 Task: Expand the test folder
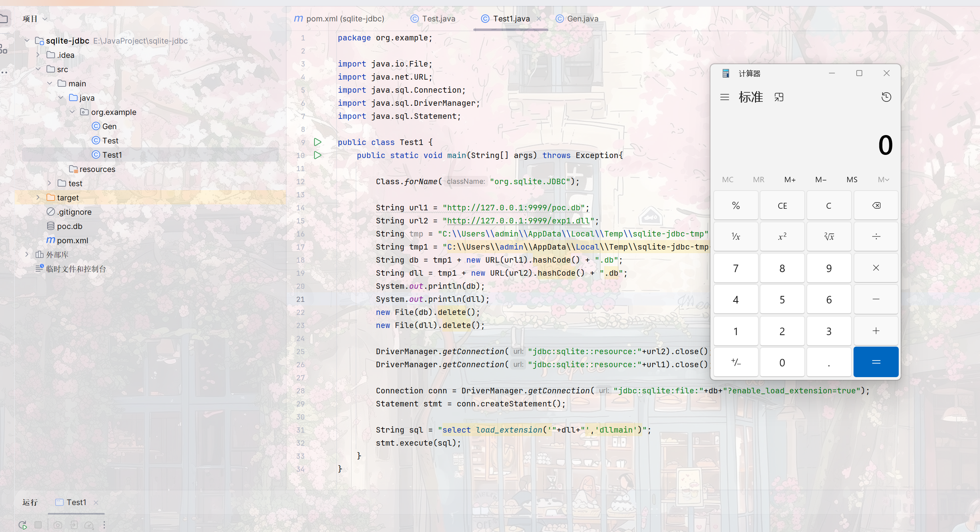point(50,183)
